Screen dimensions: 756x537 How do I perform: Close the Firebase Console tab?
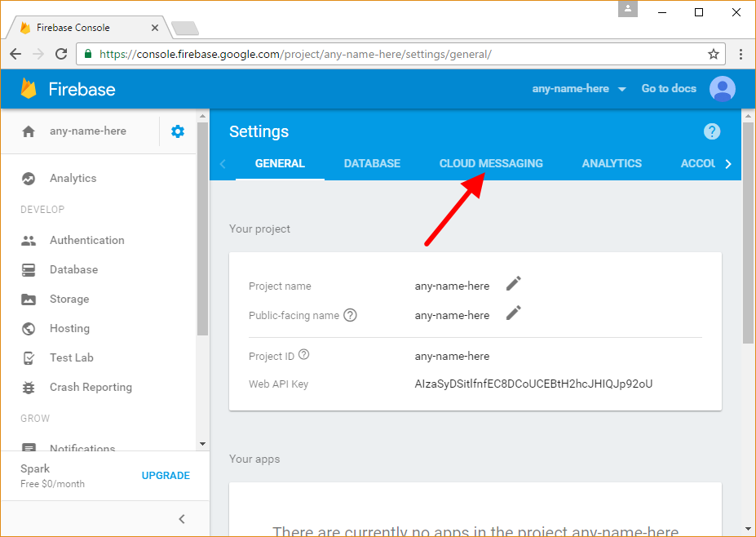coord(155,28)
